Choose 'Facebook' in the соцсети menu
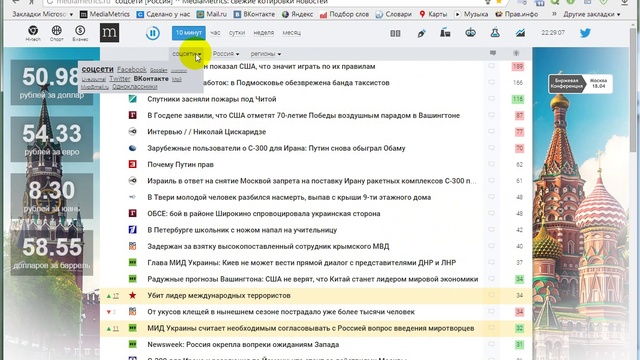 tap(131, 69)
